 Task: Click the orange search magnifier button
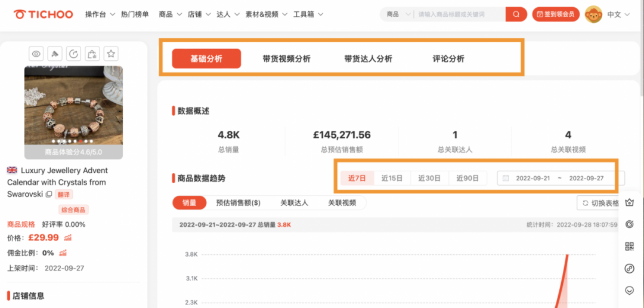[x=516, y=14]
